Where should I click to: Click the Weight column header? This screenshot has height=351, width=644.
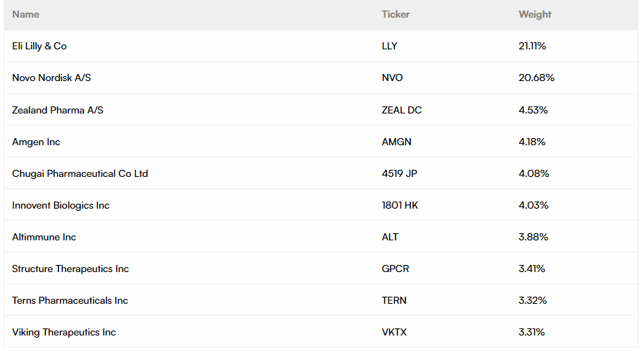click(x=535, y=14)
